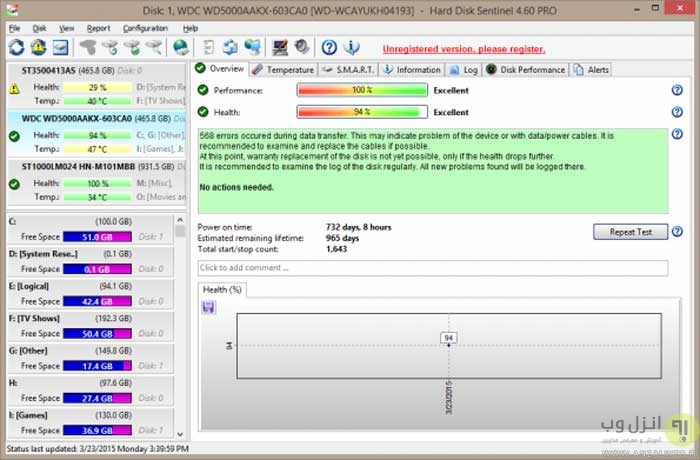Switch to the Alerts tab
This screenshot has width=700, height=460.
point(592,70)
